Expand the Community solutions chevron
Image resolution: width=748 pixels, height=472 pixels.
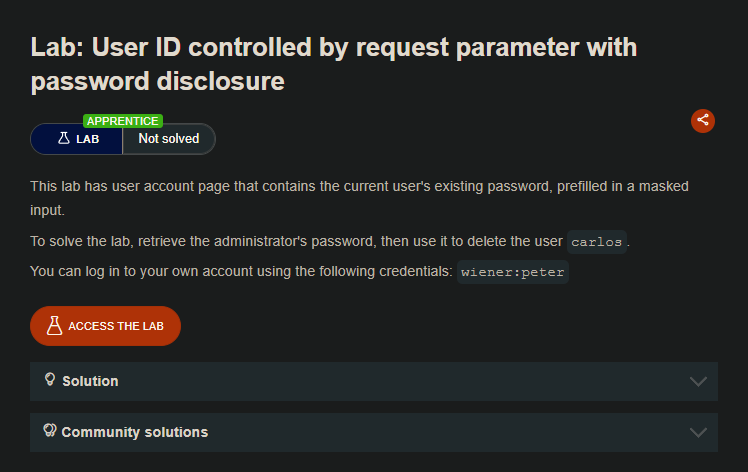coord(698,432)
